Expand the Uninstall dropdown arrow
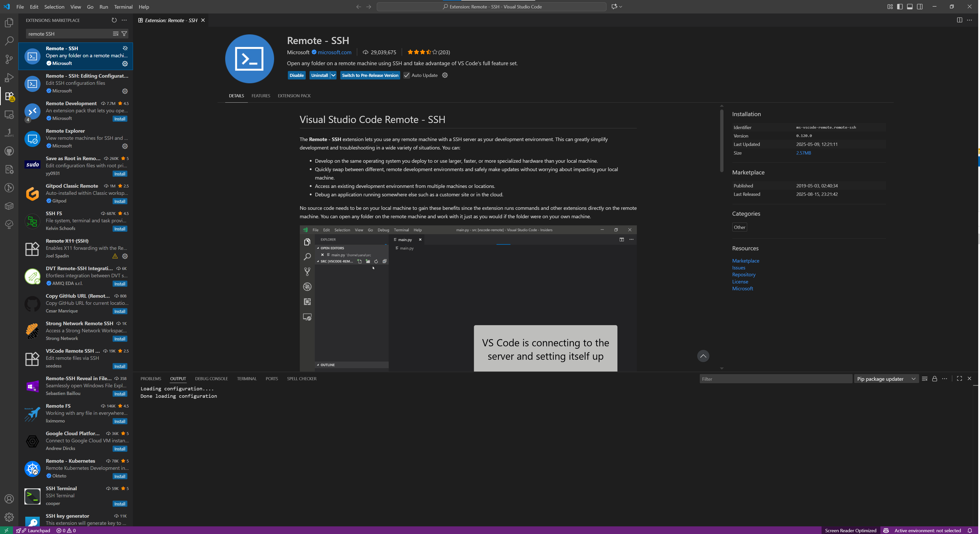The height and width of the screenshot is (534, 980). tap(333, 75)
